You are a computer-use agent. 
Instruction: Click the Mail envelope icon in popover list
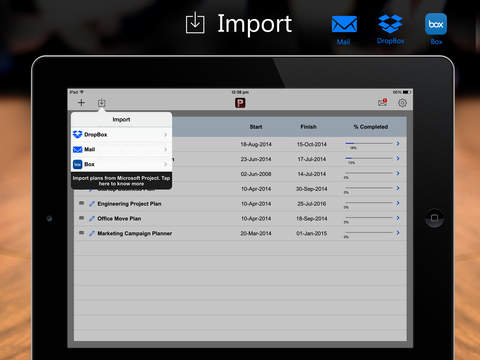click(x=77, y=149)
